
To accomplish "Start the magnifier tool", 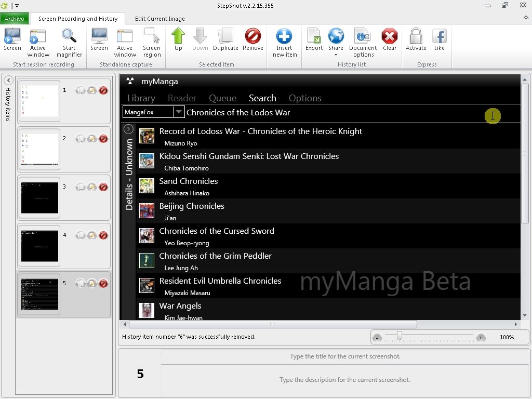I will point(69,43).
